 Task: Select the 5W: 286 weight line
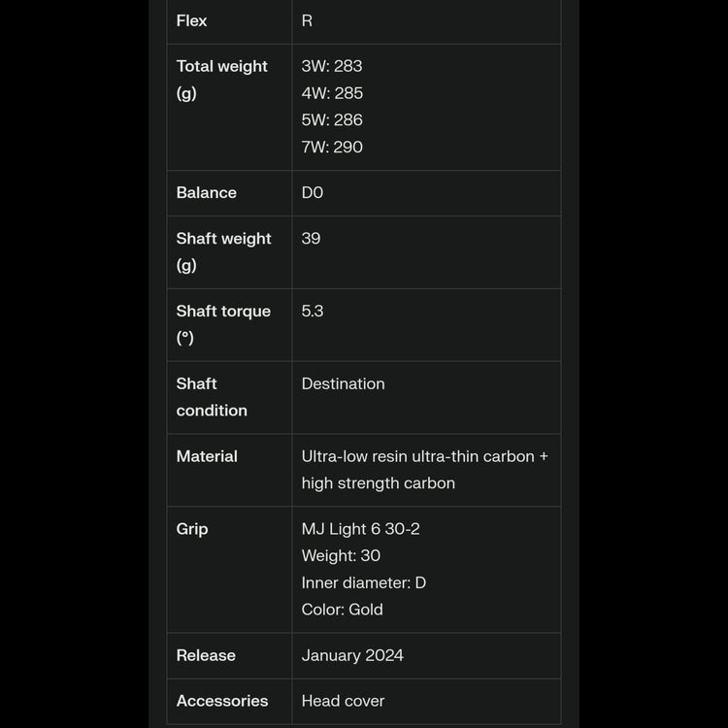pyautogui.click(x=332, y=120)
